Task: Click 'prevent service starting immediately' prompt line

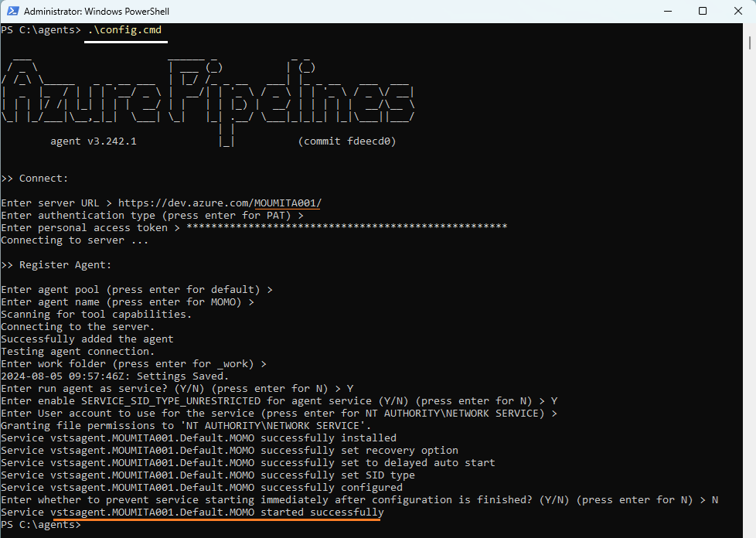Action: pyautogui.click(x=359, y=500)
